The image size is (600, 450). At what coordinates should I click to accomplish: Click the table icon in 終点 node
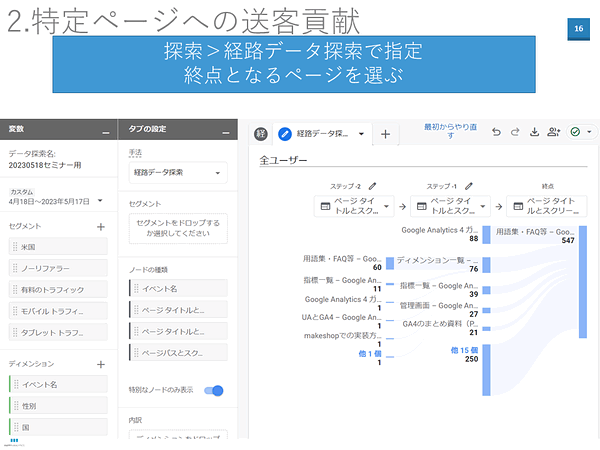518,206
